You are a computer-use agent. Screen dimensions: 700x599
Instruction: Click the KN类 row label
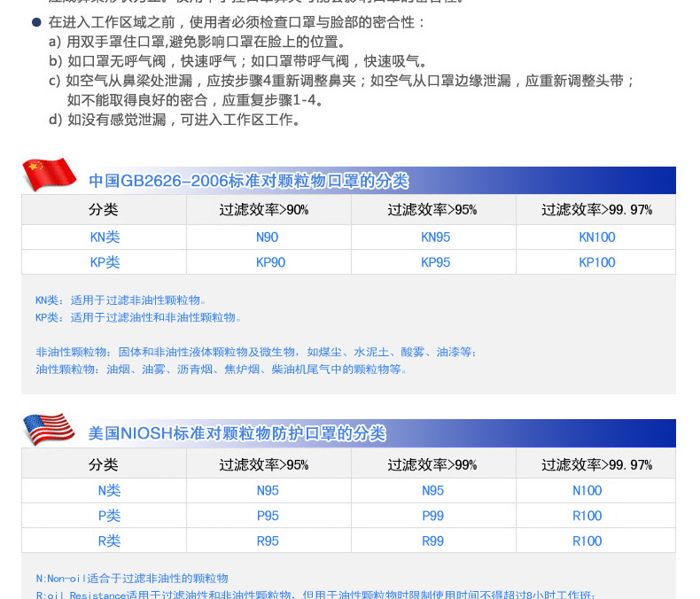tap(104, 237)
